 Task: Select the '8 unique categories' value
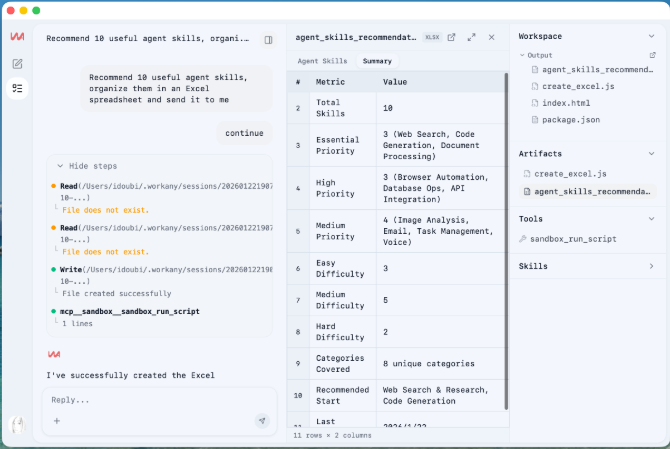(441, 364)
